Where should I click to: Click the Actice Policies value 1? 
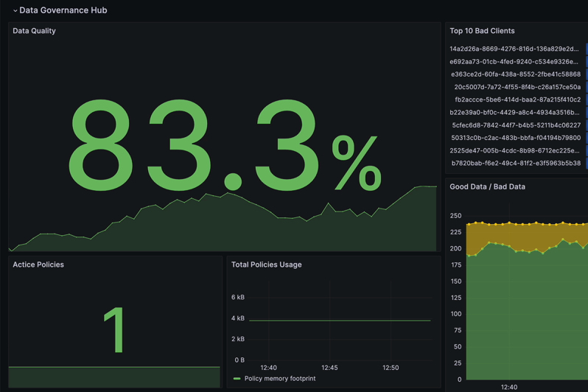click(114, 329)
